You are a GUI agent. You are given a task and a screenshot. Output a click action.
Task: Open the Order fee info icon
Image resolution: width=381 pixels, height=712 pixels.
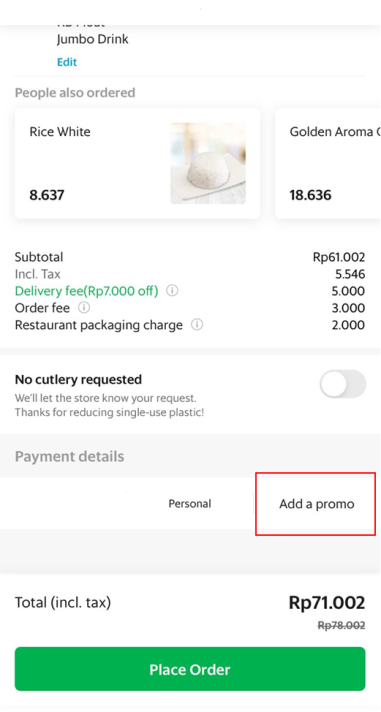(84, 308)
